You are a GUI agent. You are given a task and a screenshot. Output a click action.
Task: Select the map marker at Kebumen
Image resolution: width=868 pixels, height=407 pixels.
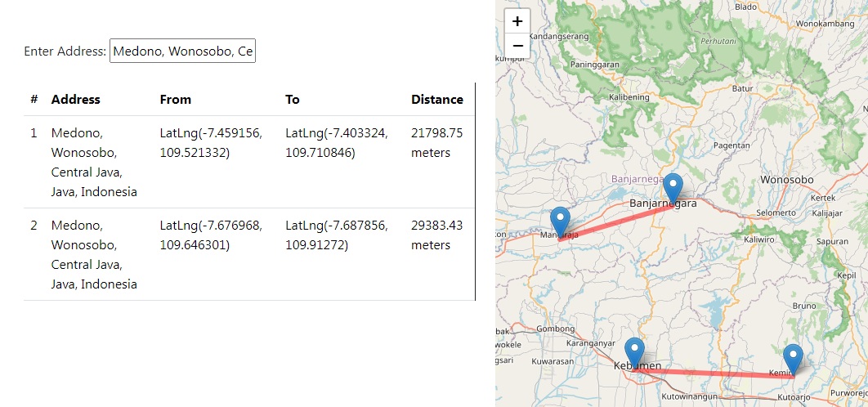coord(634,353)
